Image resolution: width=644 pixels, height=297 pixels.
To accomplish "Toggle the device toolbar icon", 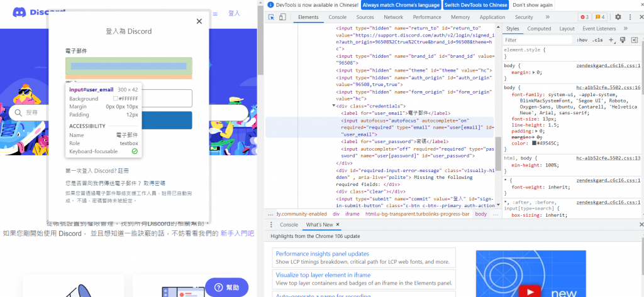I will coord(282,17).
